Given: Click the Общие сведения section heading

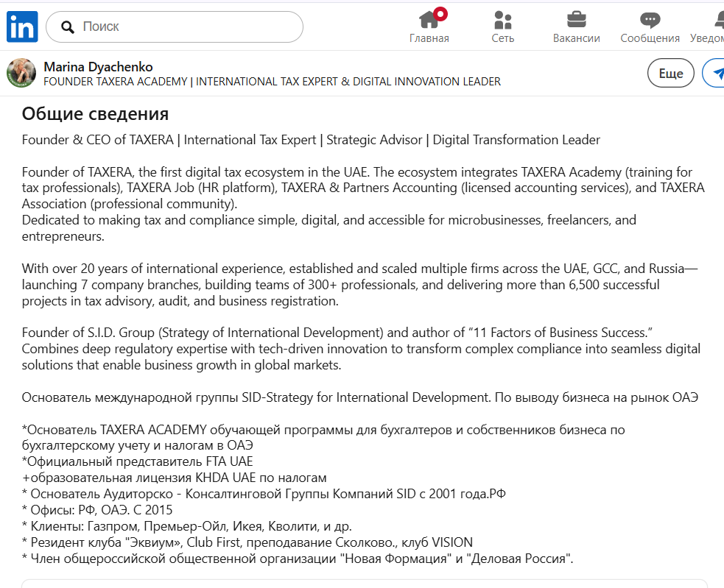Looking at the screenshot, I should point(95,114).
